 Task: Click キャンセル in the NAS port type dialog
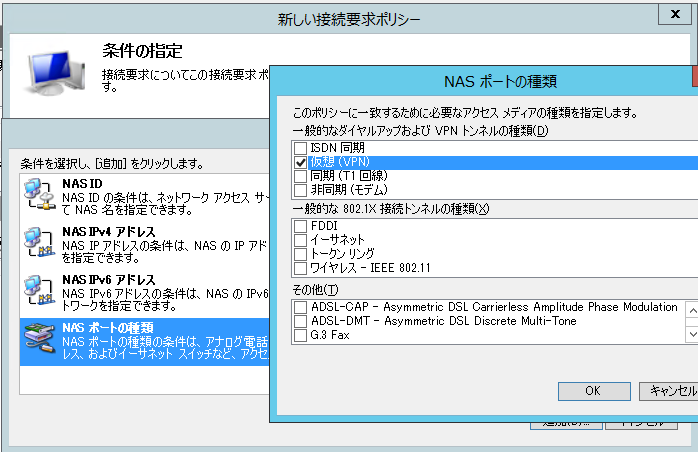(x=669, y=391)
